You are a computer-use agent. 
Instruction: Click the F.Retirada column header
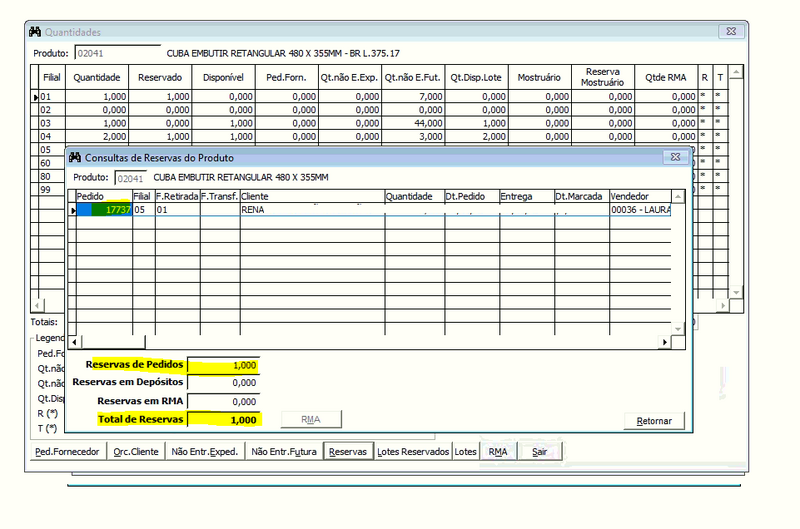tap(178, 196)
